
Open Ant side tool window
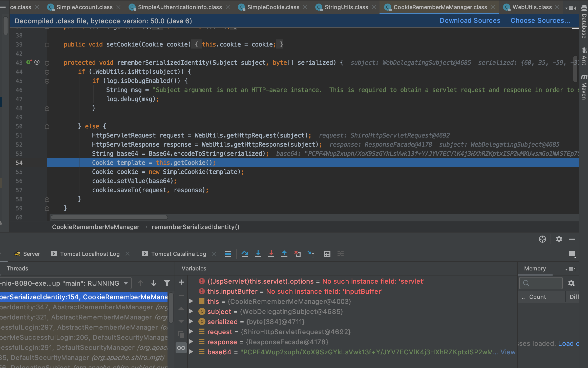pos(584,56)
